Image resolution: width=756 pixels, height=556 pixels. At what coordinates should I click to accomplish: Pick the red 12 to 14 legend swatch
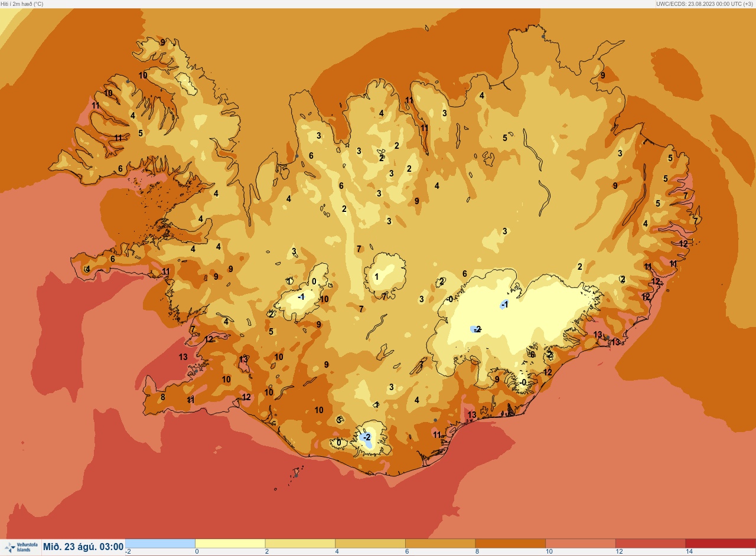click(x=650, y=543)
